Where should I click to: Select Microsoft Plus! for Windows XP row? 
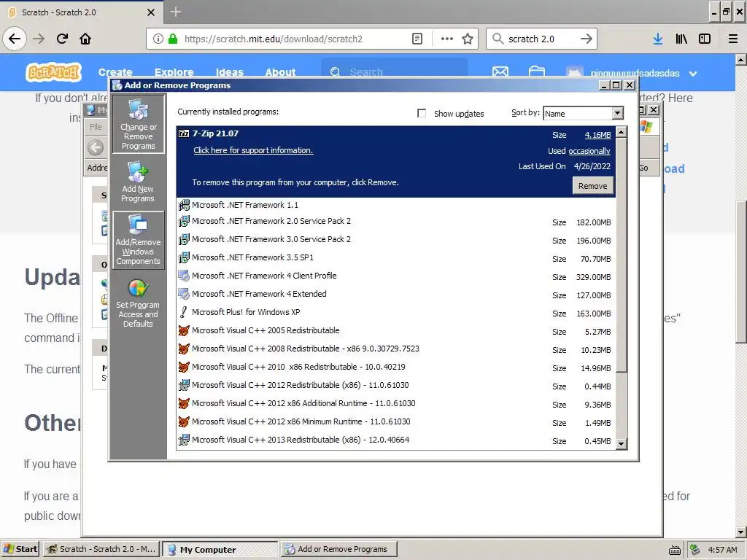click(x=396, y=312)
